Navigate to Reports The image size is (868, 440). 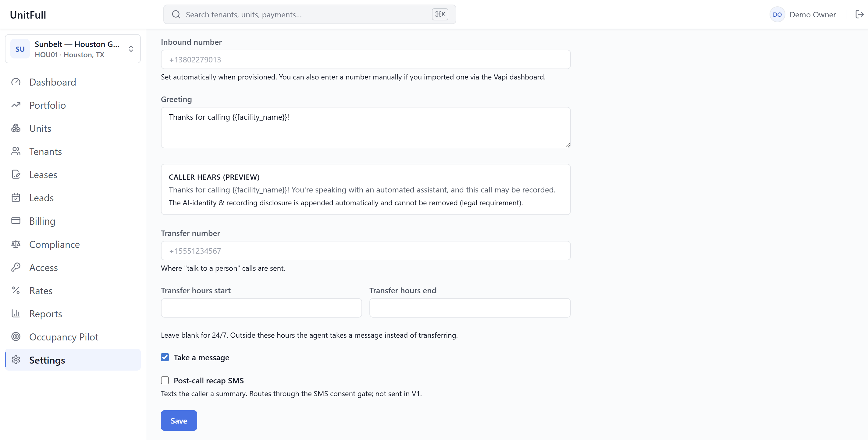(x=73, y=313)
